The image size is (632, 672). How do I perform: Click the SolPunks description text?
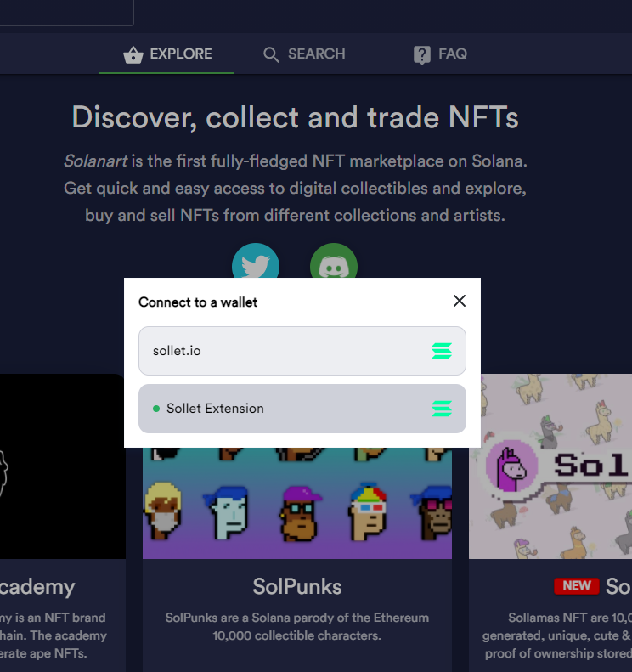pyautogui.click(x=297, y=627)
